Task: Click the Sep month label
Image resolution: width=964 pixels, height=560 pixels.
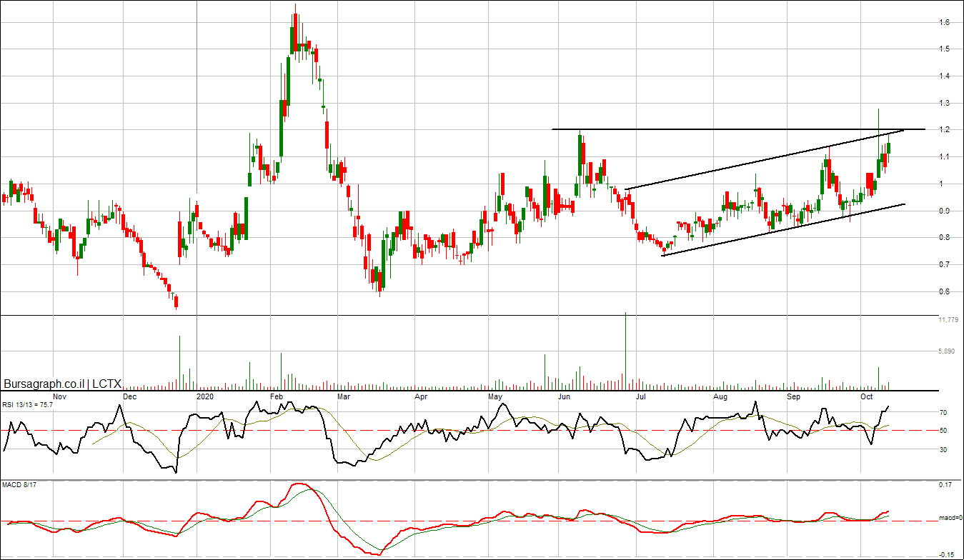Action: pos(793,396)
